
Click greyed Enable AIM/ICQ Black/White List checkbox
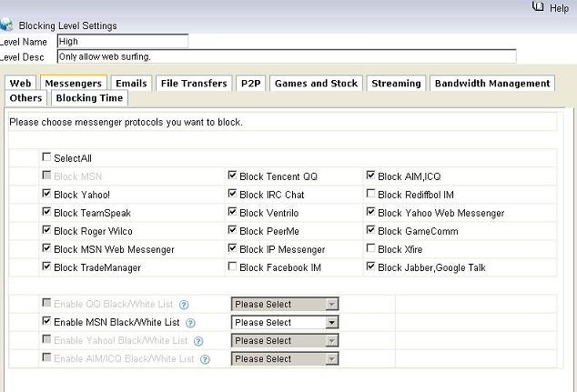[x=46, y=357]
